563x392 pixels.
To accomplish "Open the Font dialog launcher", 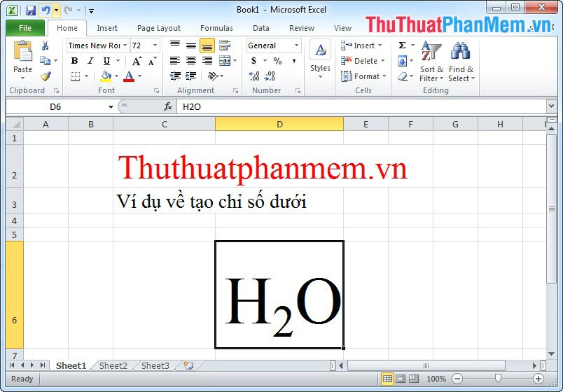I will [x=157, y=91].
